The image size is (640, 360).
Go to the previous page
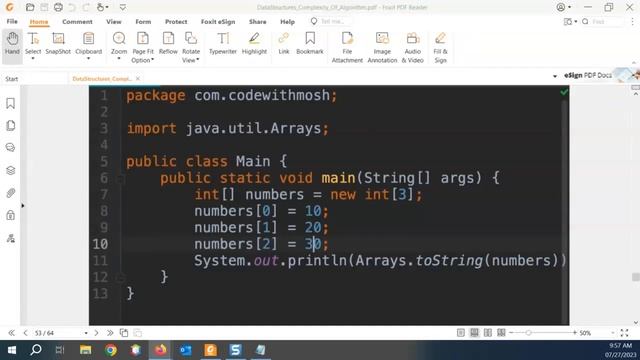coord(25,333)
